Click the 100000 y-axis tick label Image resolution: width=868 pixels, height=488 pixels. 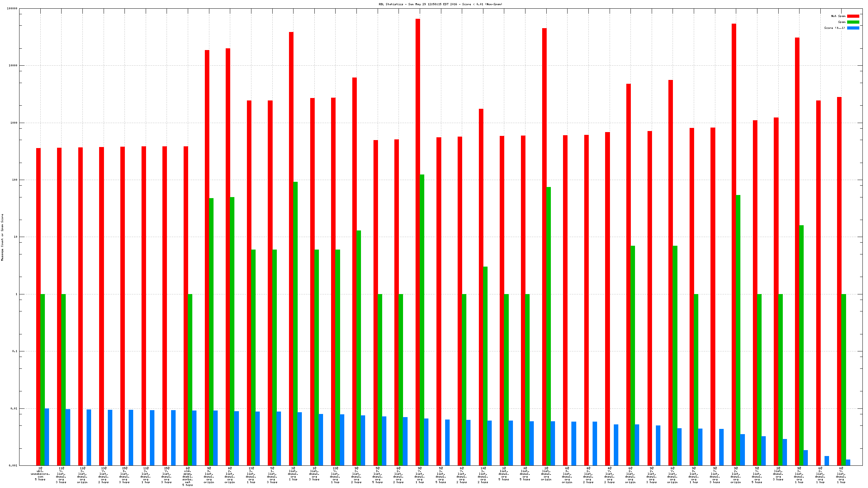[12, 8]
